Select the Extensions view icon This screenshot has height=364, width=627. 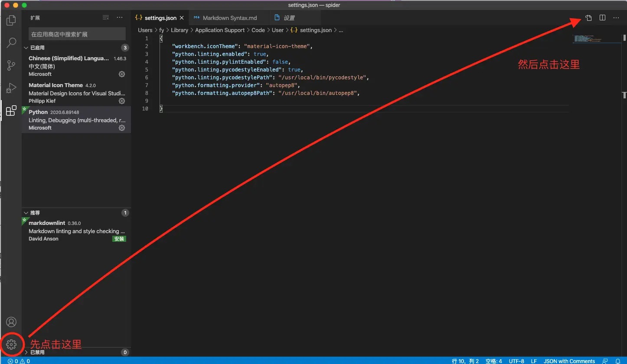click(11, 110)
